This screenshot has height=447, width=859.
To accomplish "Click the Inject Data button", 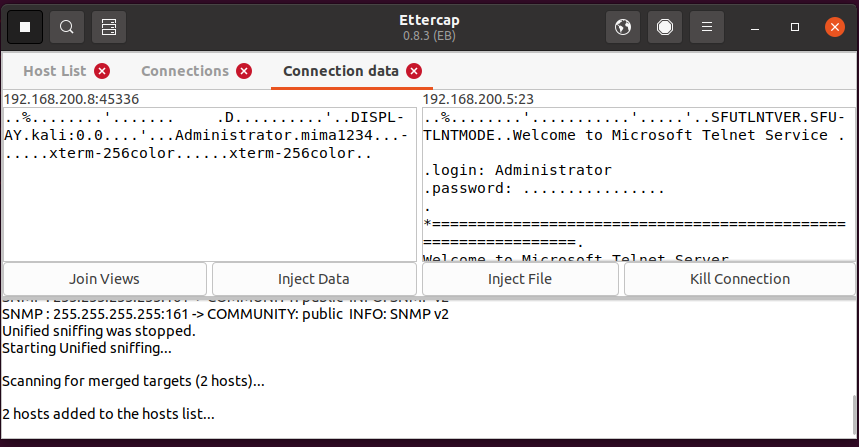I will click(314, 279).
